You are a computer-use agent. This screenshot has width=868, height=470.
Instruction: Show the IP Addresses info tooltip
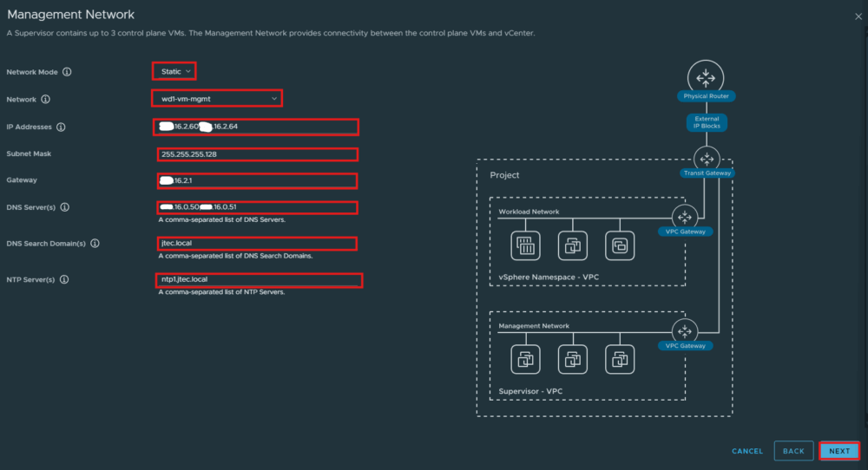[x=61, y=127]
